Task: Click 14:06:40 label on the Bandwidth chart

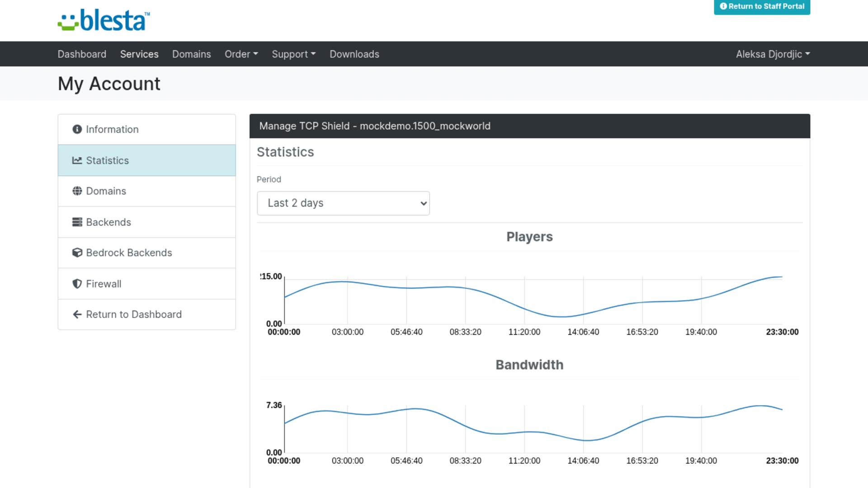Action: [583, 461]
